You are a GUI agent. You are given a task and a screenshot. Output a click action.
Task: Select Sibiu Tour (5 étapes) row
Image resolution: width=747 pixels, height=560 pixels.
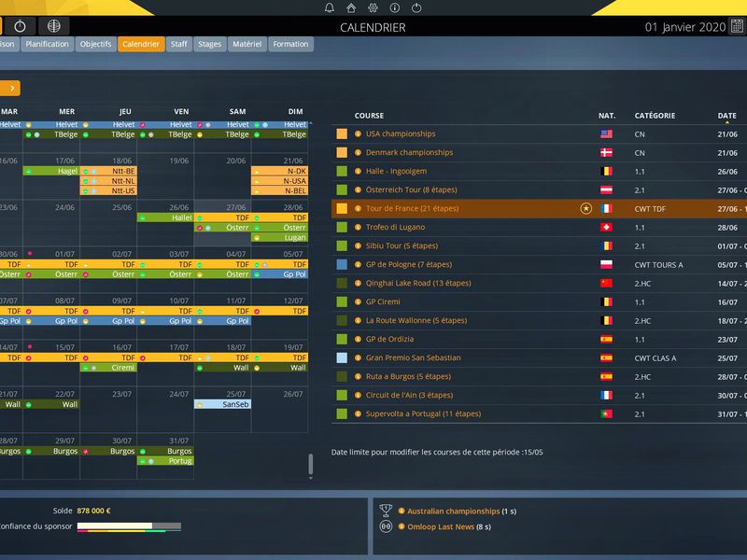tap(539, 245)
